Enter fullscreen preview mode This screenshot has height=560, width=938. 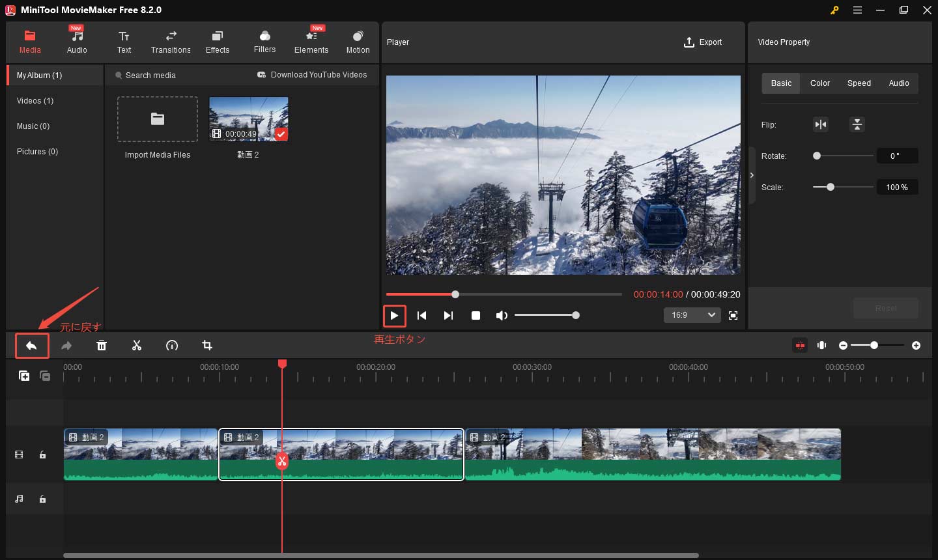click(733, 315)
